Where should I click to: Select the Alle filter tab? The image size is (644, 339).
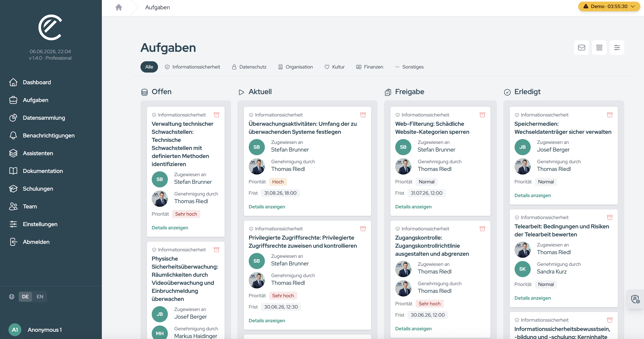coord(149,67)
